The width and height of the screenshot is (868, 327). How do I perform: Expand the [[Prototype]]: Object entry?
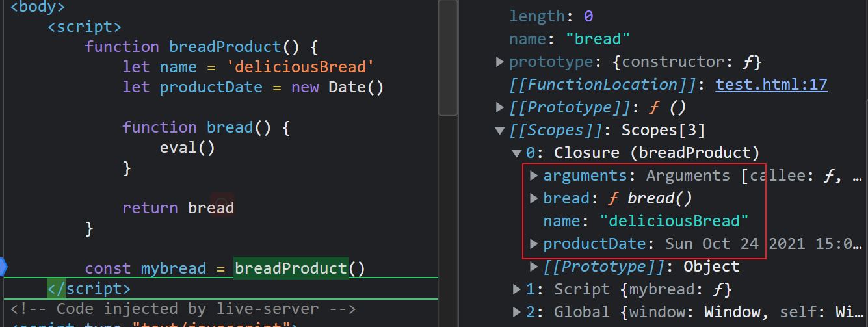(534, 267)
